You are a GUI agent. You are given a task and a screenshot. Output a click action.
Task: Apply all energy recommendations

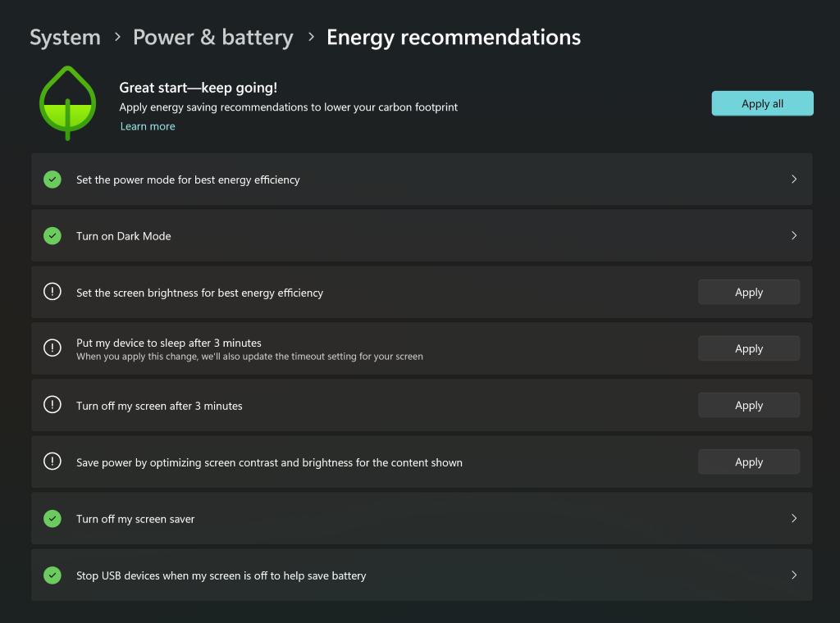pos(762,103)
